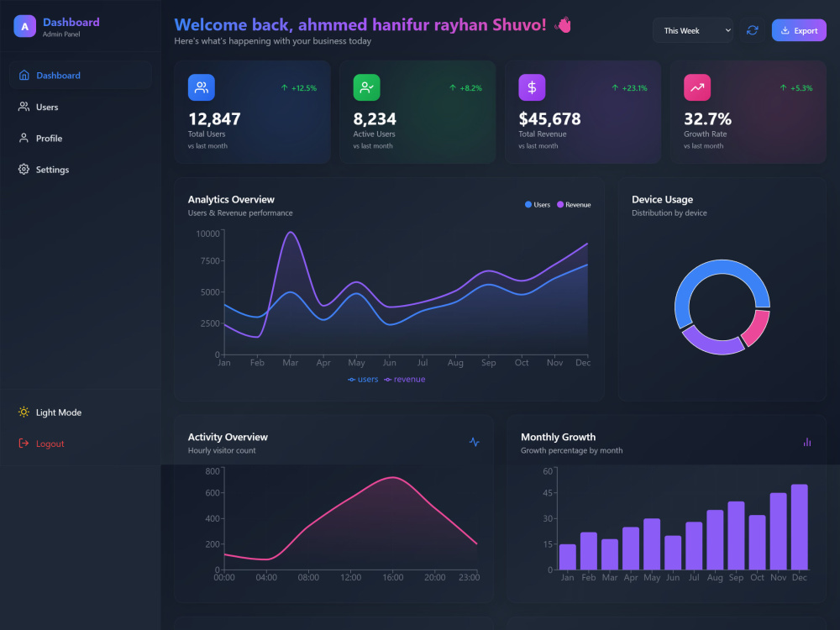Image resolution: width=840 pixels, height=630 pixels.
Task: Select the 32.7% Growth Rate value
Action: coord(707,118)
